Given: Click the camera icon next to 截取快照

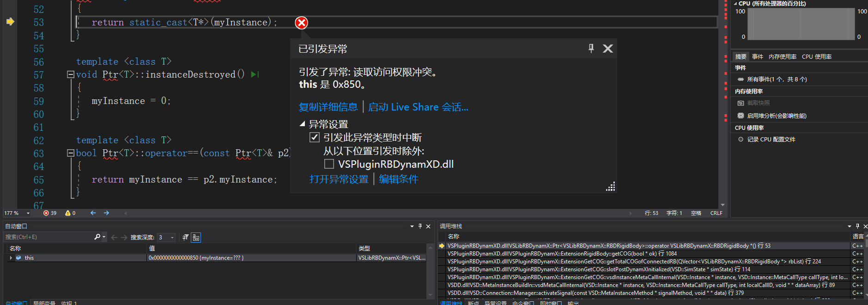Looking at the screenshot, I should point(741,103).
